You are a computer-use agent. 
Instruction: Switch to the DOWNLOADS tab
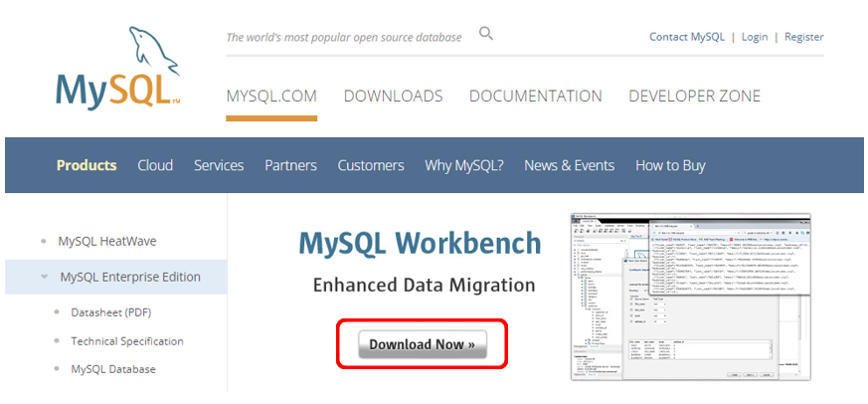point(393,96)
